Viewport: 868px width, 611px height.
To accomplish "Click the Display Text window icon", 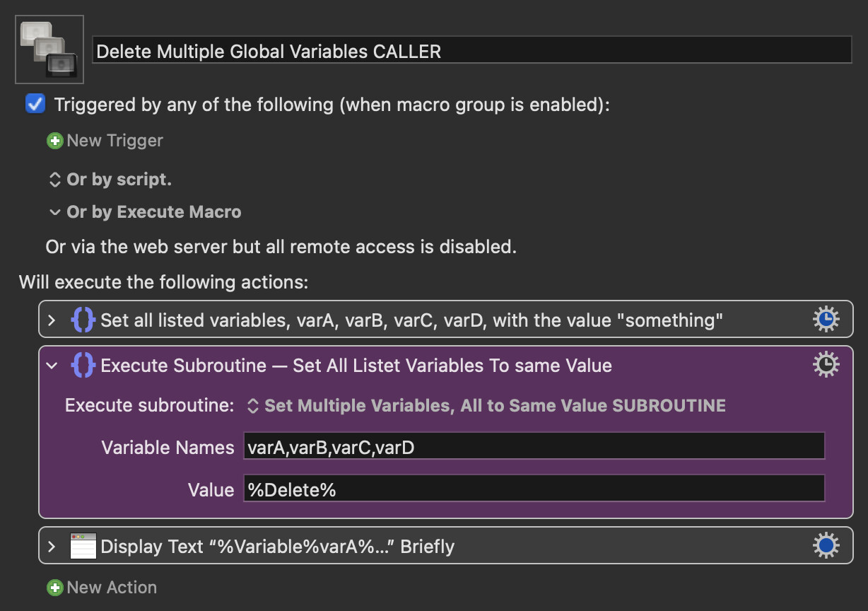I will [x=83, y=547].
